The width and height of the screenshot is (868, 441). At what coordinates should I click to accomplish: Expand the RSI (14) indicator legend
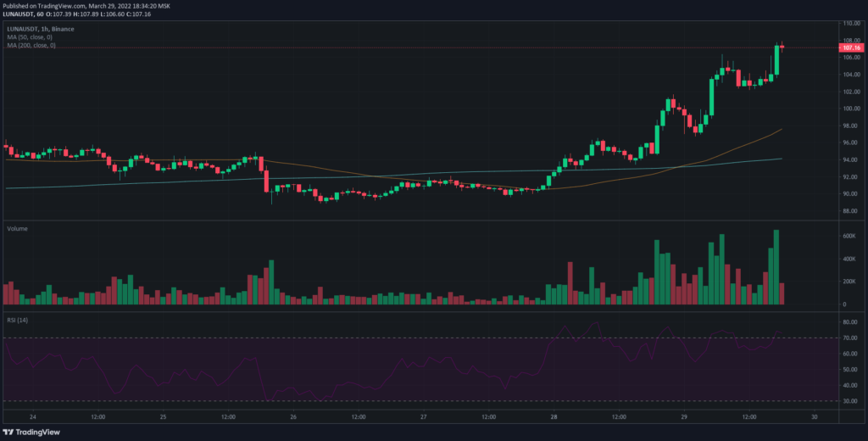(x=18, y=319)
